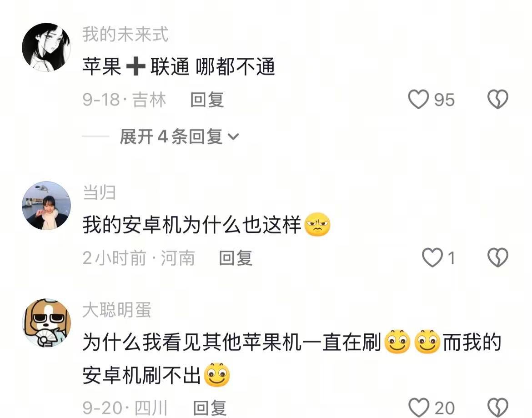Select comment text 我的安卓机为什么也这样
Viewport: 532px width, 418px height.
tap(192, 225)
